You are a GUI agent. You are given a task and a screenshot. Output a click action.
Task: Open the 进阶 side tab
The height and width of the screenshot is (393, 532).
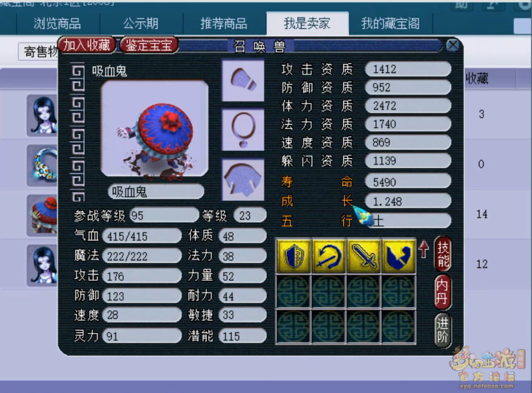(443, 330)
